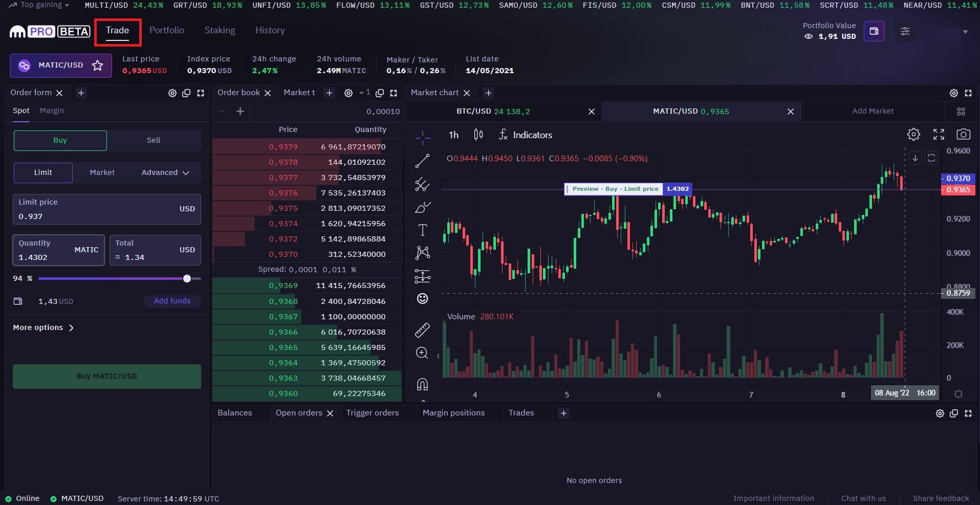Switch to the Balances tab

(235, 413)
